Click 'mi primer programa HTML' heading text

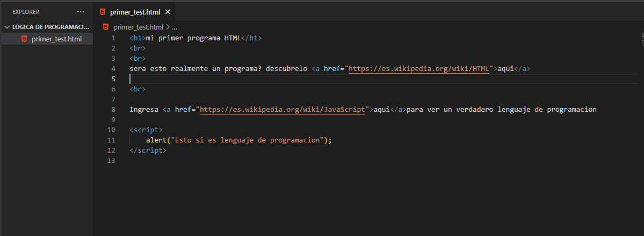[193, 38]
